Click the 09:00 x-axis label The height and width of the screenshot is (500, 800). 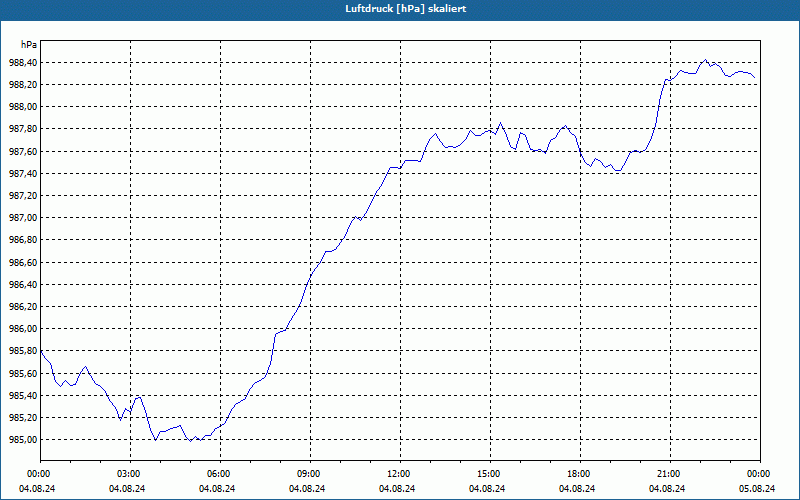point(307,474)
